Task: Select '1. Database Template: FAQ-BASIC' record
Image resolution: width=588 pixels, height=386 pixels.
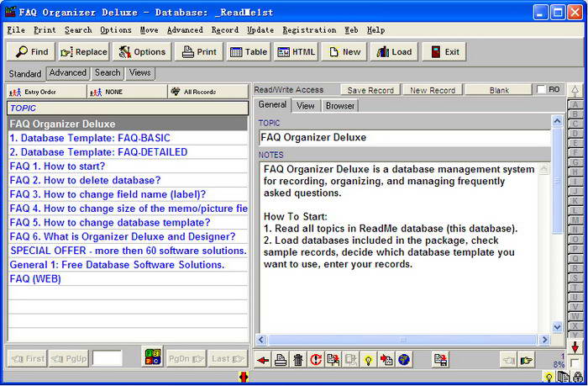Action: pos(128,138)
